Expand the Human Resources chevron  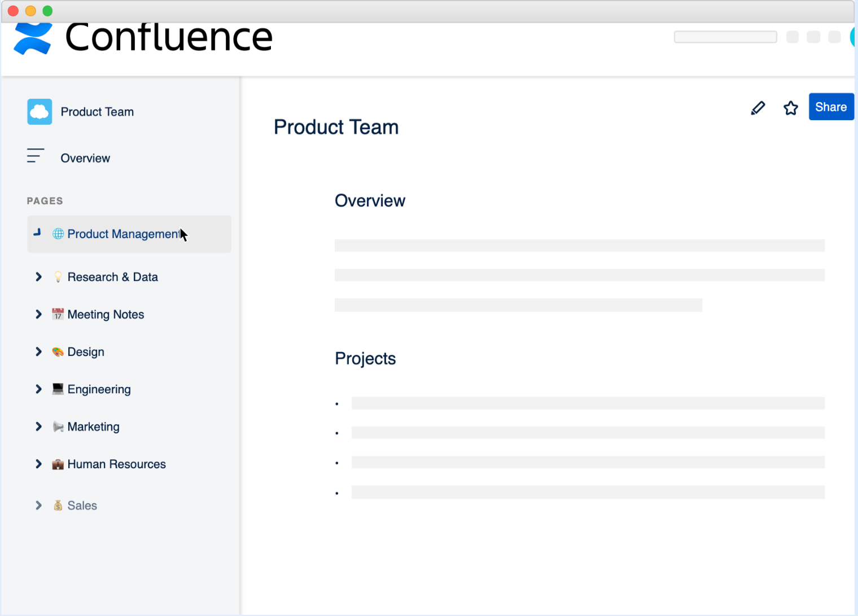[38, 464]
